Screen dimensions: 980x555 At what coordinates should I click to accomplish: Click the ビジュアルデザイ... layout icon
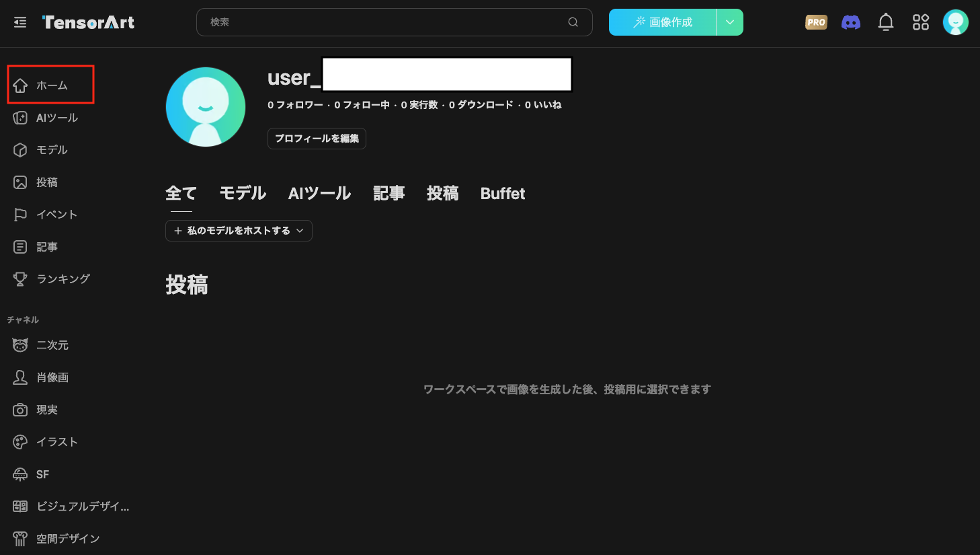[x=20, y=507]
